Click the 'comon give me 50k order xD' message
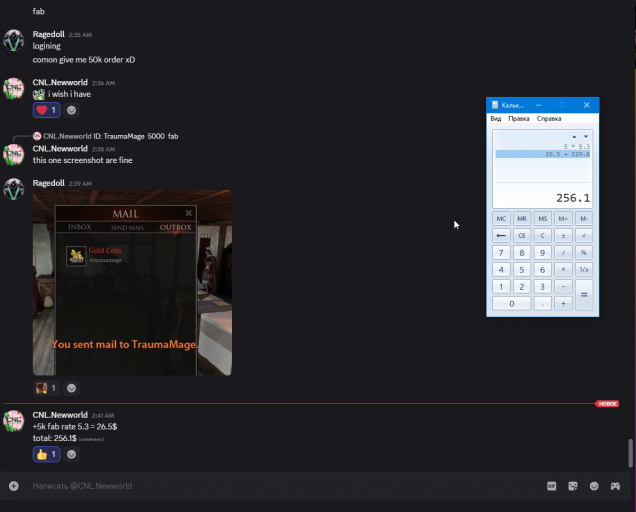The image size is (636, 512). [84, 60]
